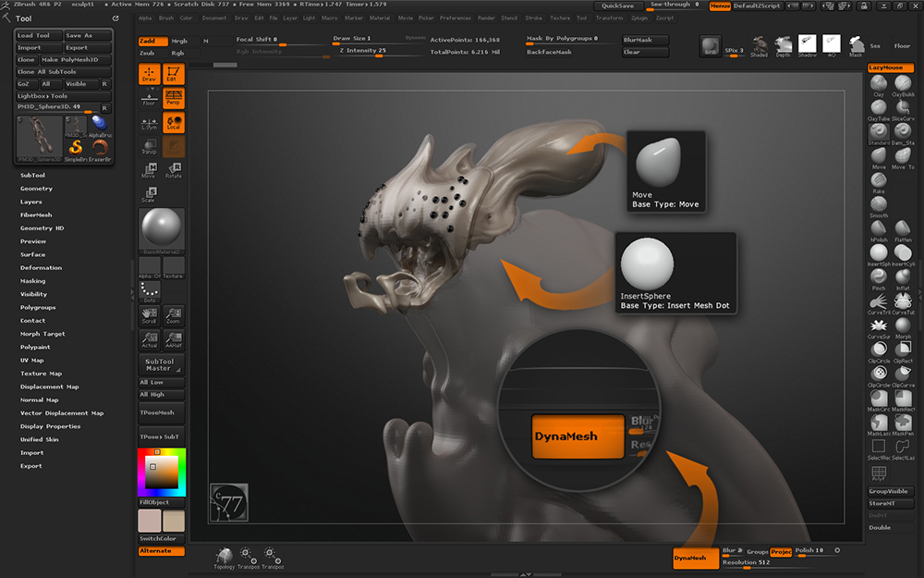The height and width of the screenshot is (578, 924).
Task: Select the Clay brush
Action: tap(879, 83)
